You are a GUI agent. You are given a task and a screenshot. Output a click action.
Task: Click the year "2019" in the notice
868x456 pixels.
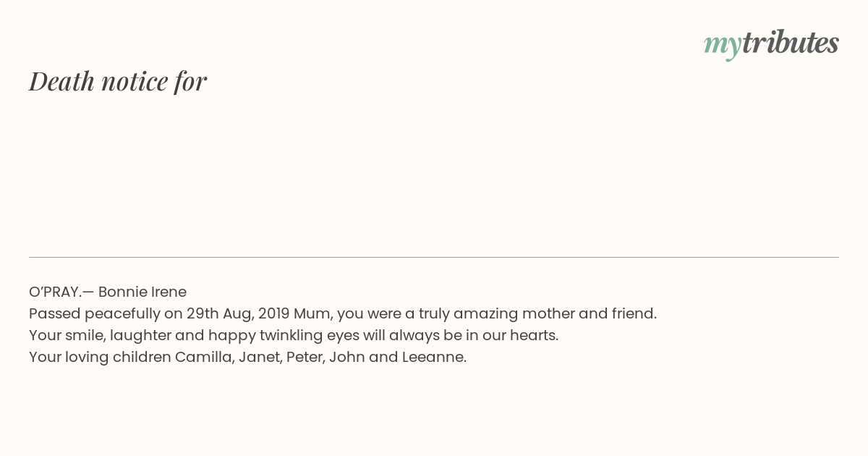pos(273,313)
